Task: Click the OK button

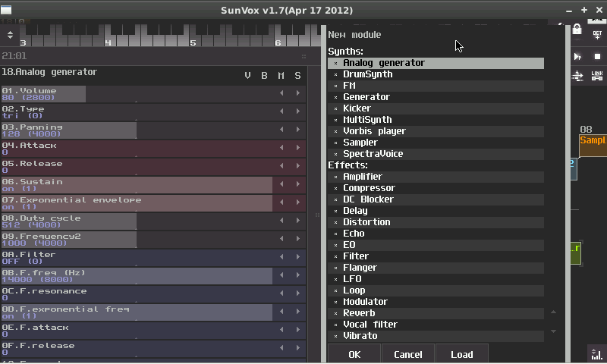Action: pyautogui.click(x=354, y=354)
